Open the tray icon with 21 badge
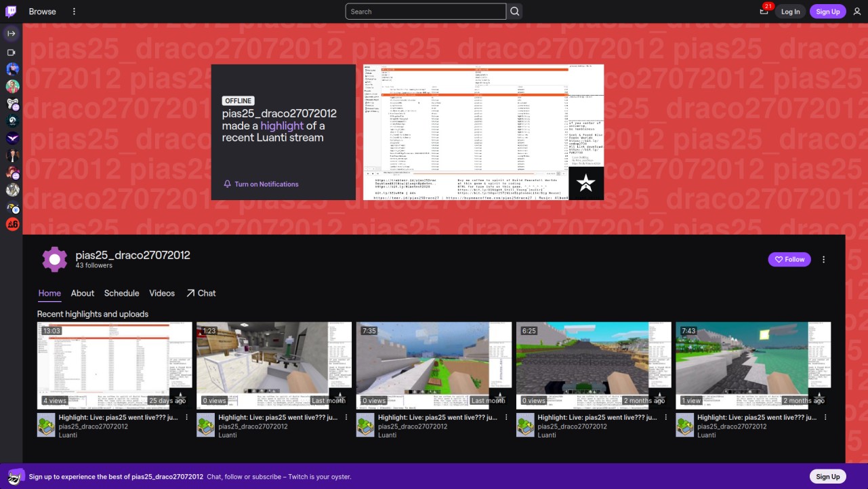The width and height of the screenshot is (868, 489). [x=764, y=12]
